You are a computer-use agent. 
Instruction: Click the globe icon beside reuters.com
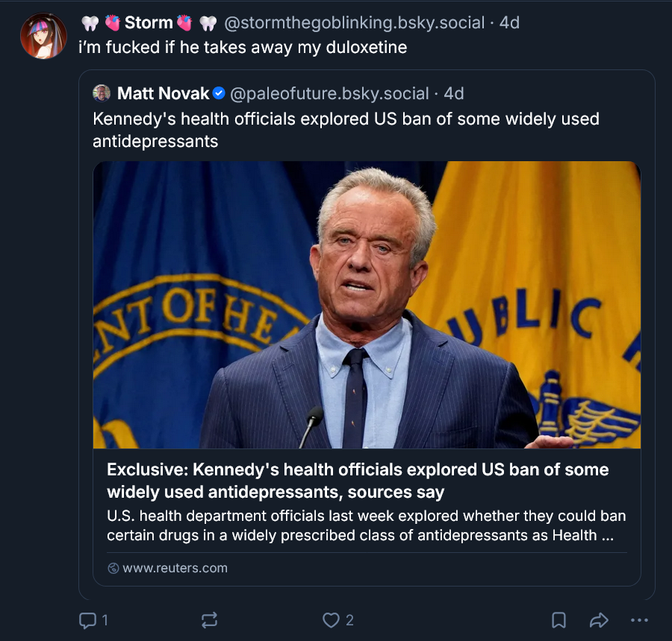[x=113, y=568]
